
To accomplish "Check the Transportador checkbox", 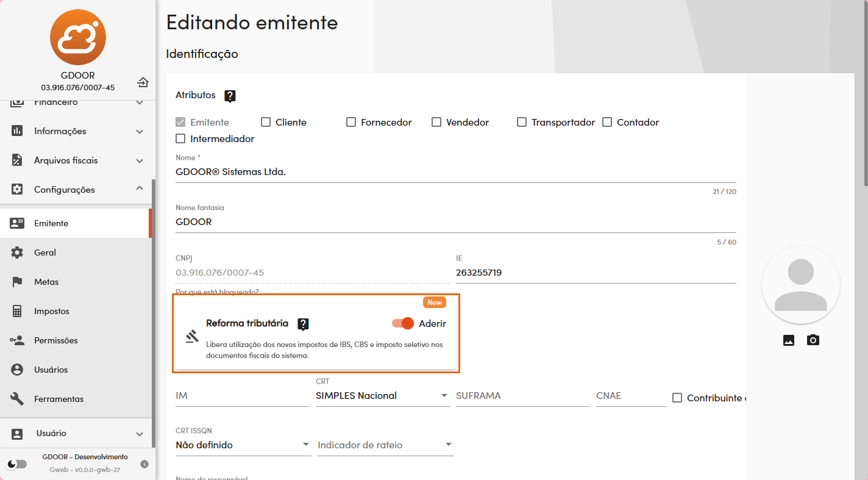I will (522, 122).
